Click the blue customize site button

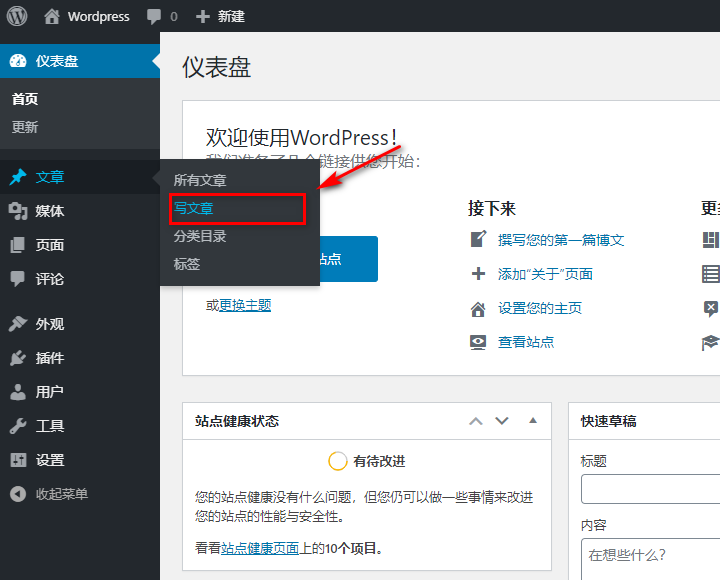(349, 259)
